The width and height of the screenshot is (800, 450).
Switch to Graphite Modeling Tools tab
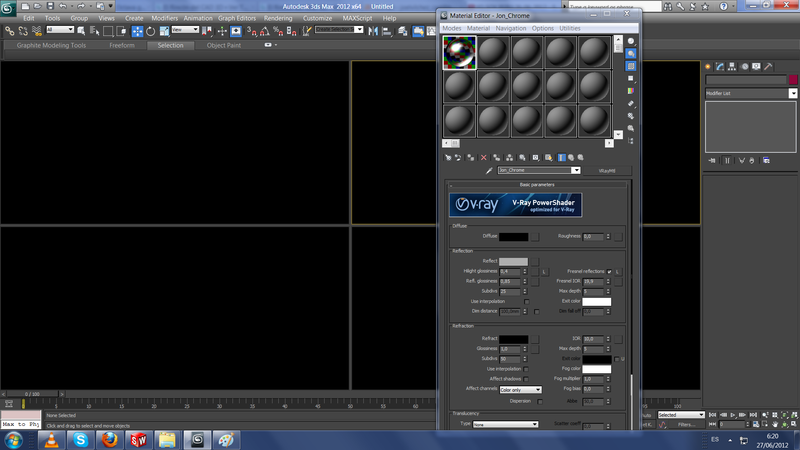pyautogui.click(x=51, y=45)
